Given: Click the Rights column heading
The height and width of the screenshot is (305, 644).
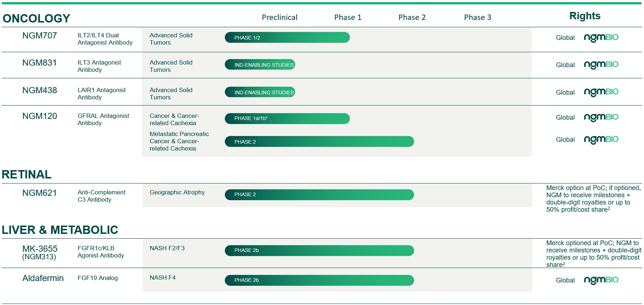Looking at the screenshot, I should coord(585,16).
